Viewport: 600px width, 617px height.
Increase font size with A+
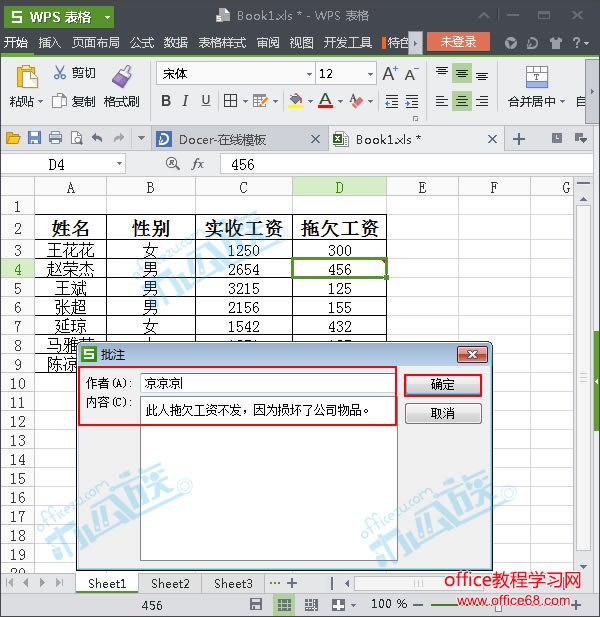[x=390, y=74]
